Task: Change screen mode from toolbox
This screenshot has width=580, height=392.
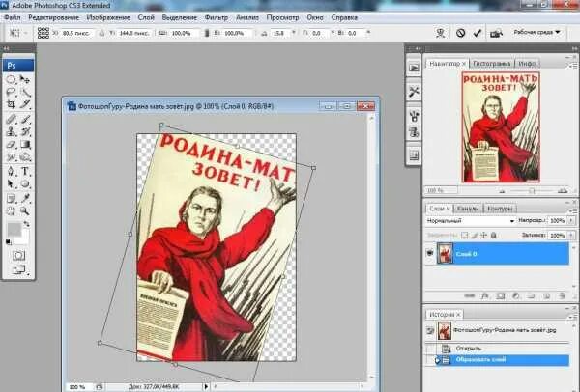Action: tap(19, 270)
